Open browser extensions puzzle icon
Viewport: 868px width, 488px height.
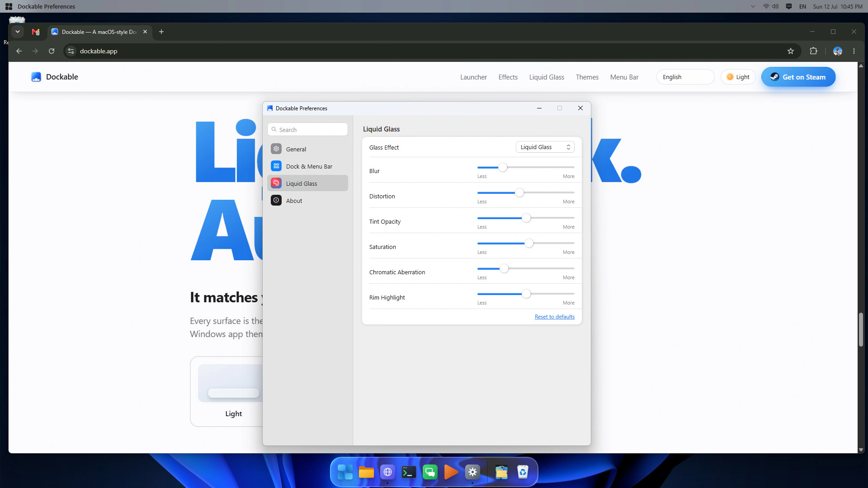(813, 51)
